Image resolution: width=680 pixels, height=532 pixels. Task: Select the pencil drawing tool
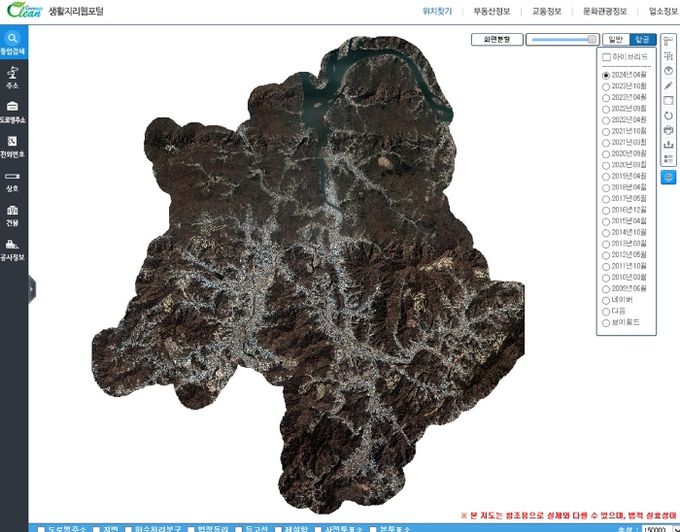click(668, 85)
